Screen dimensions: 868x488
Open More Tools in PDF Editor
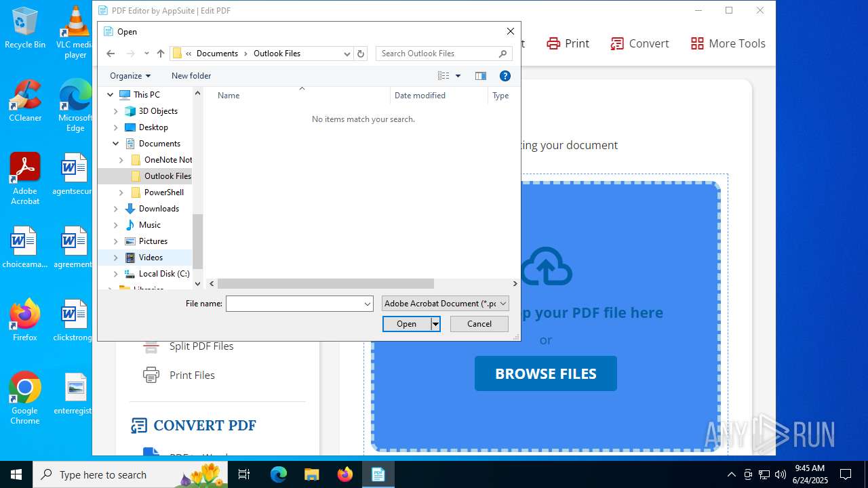click(x=728, y=43)
